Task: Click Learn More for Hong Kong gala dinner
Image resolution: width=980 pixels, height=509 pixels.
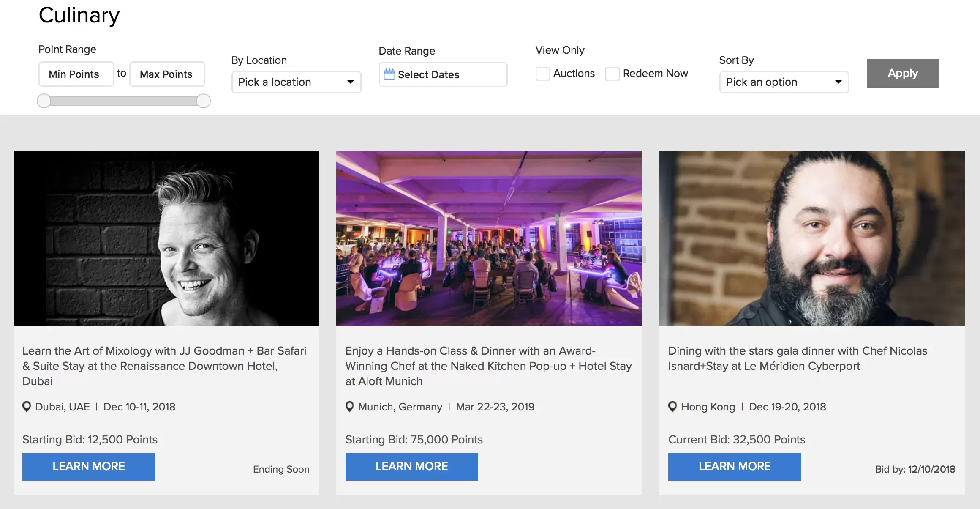Action: 735,467
